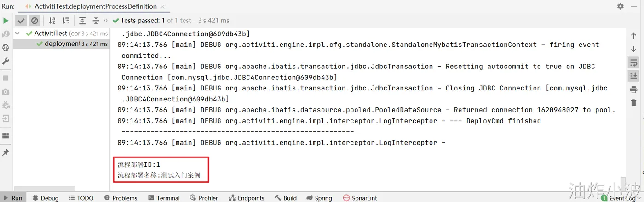The width and height of the screenshot is (644, 202).
Task: Toggle Show Ignored tests button
Action: [34, 21]
